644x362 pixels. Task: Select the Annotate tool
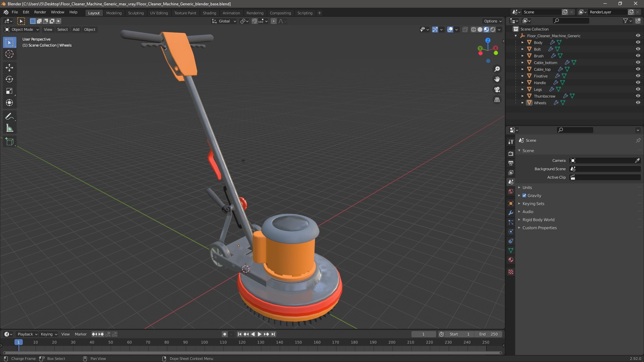9,116
